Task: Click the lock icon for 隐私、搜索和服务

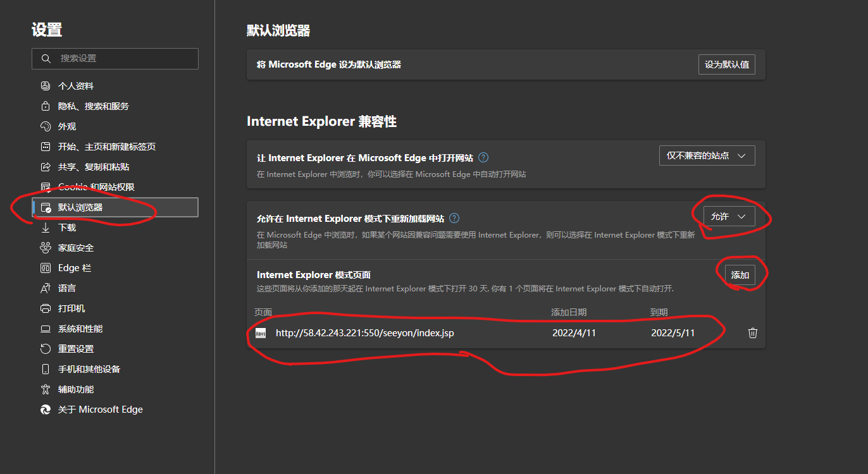Action: pos(46,106)
